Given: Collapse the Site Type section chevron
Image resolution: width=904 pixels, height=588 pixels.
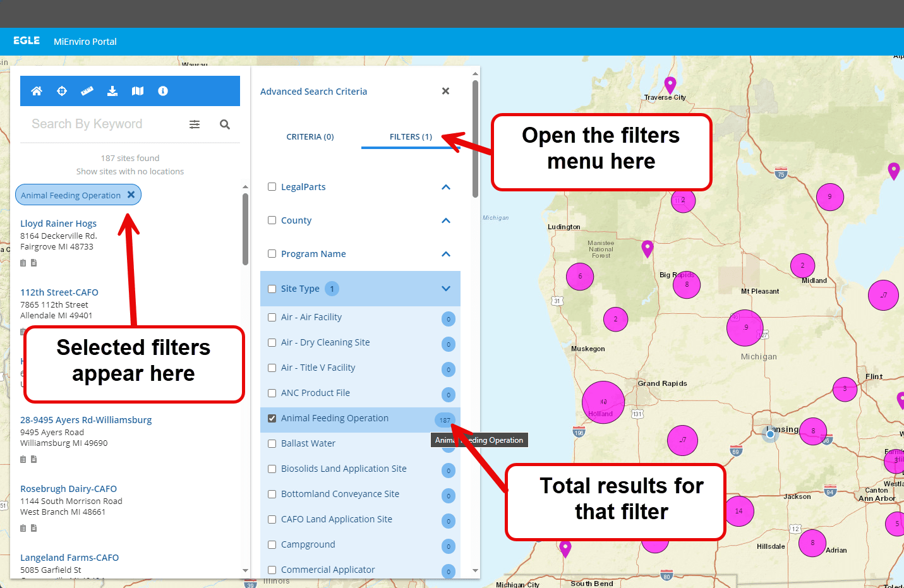Looking at the screenshot, I should [x=446, y=289].
